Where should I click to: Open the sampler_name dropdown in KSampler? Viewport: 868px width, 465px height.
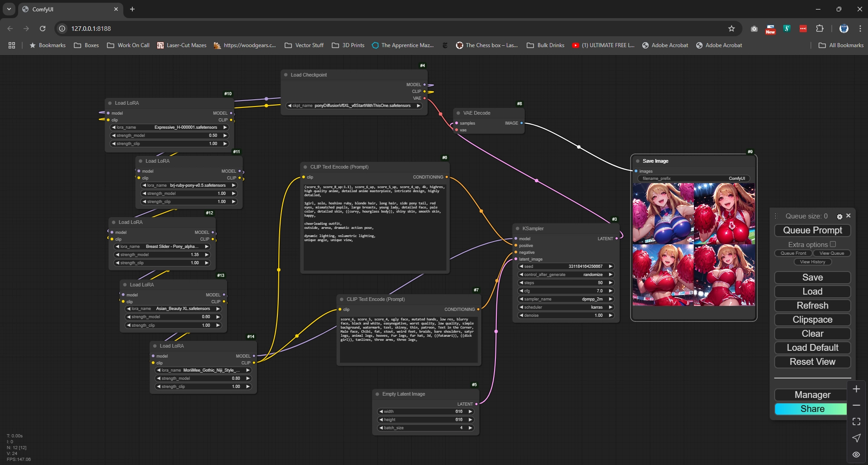point(566,299)
